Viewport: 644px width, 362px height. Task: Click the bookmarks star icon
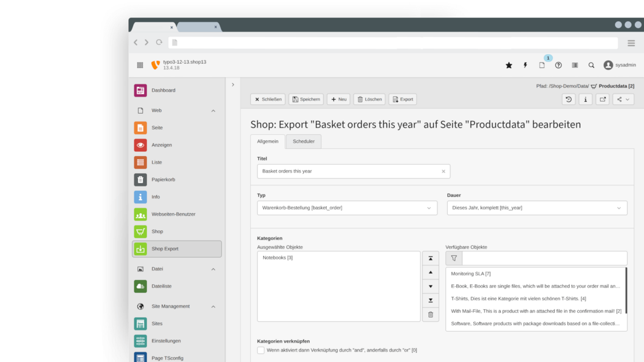pos(509,66)
